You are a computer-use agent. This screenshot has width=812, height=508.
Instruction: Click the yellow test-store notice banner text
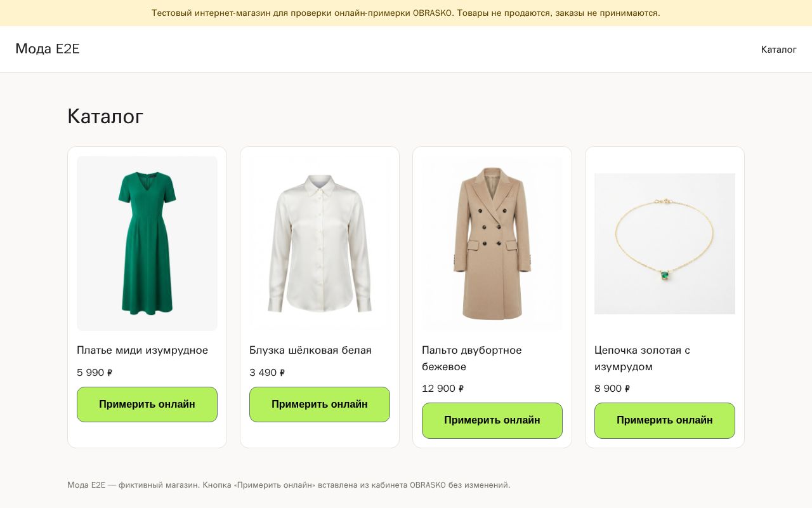click(406, 13)
